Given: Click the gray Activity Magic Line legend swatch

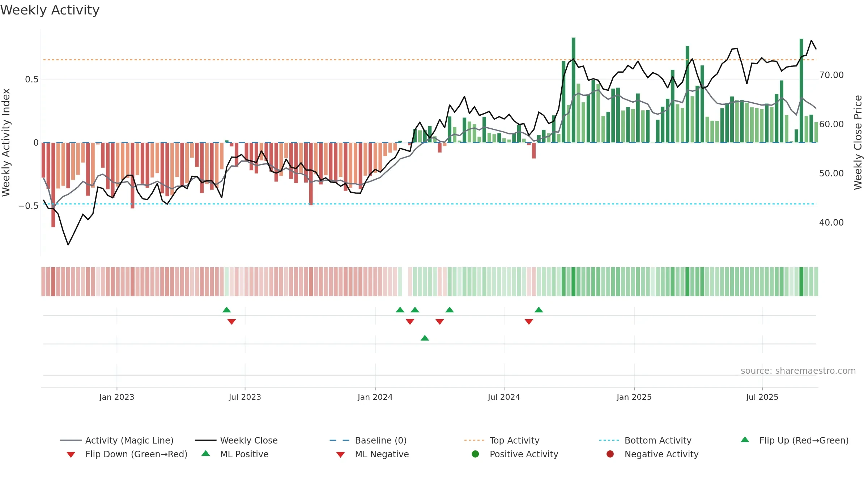Looking at the screenshot, I should coord(71,440).
